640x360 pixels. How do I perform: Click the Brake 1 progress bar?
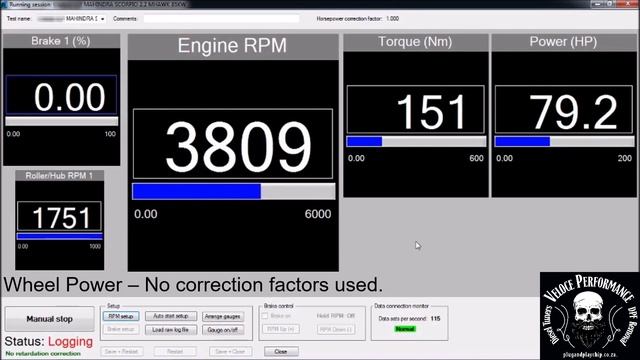pos(62,121)
